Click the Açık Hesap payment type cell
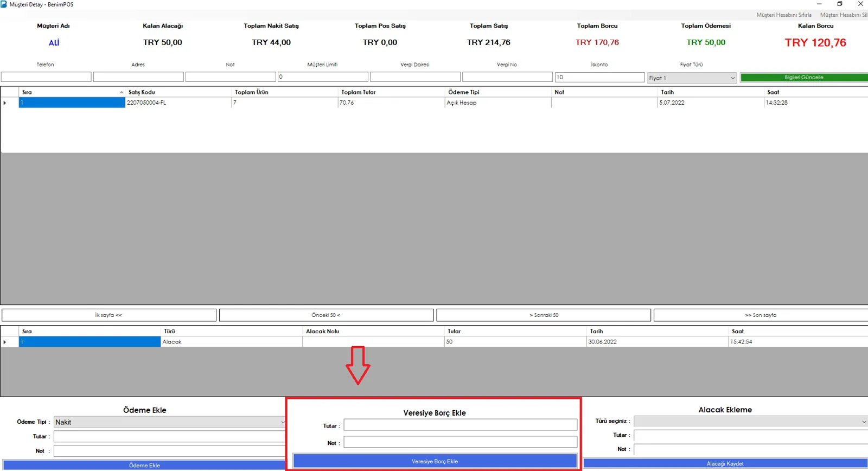This screenshot has width=868, height=471. 498,103
